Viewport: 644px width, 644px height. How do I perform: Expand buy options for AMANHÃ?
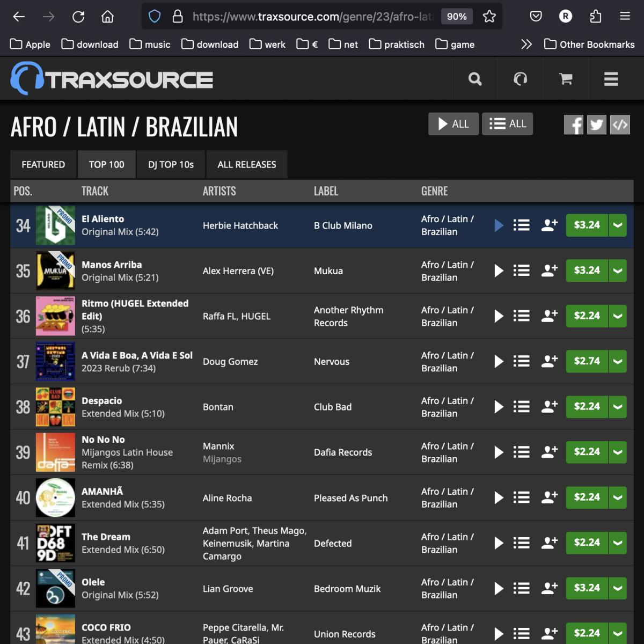pos(618,497)
